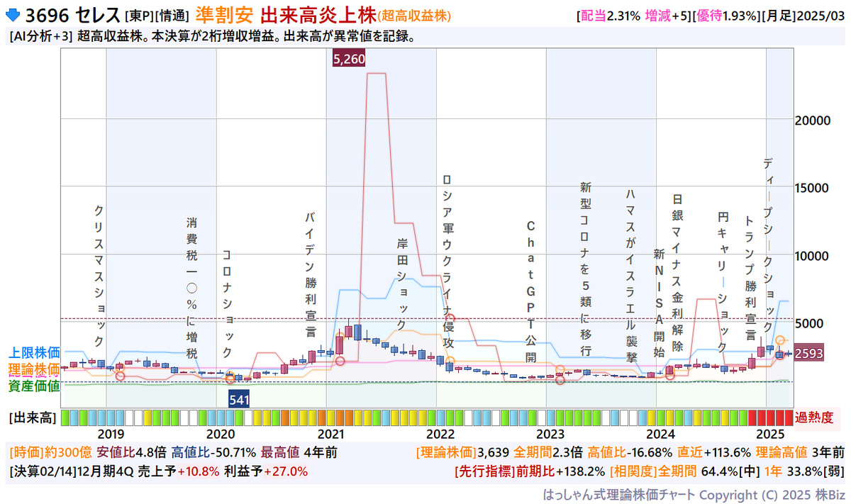The image size is (851, 504).
Task: Click the 日銀マイナス金利解除 event label
Action: click(677, 271)
